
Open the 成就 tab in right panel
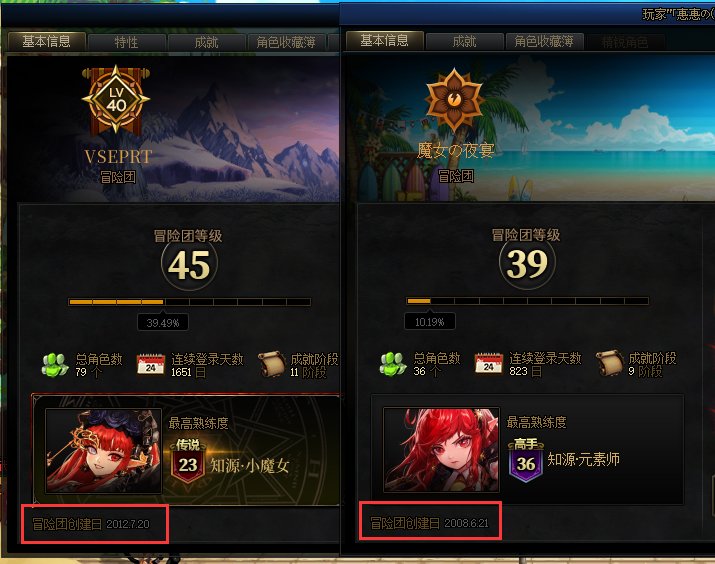464,41
